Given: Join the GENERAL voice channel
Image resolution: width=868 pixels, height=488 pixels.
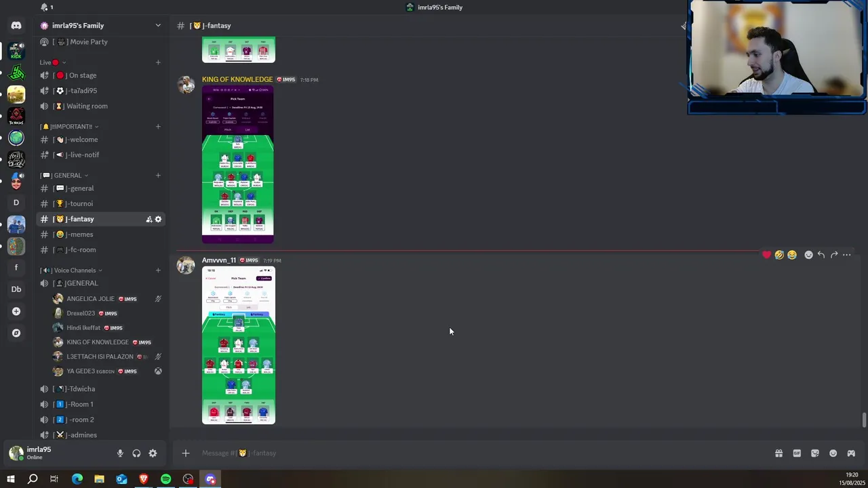Looking at the screenshot, I should [x=102, y=283].
